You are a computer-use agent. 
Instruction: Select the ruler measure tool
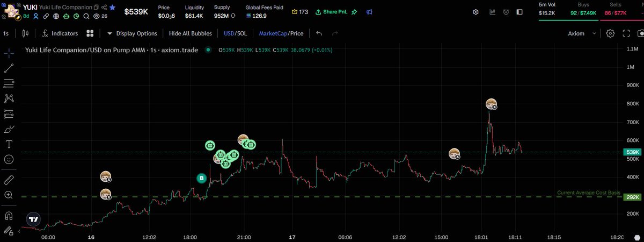[x=9, y=180]
